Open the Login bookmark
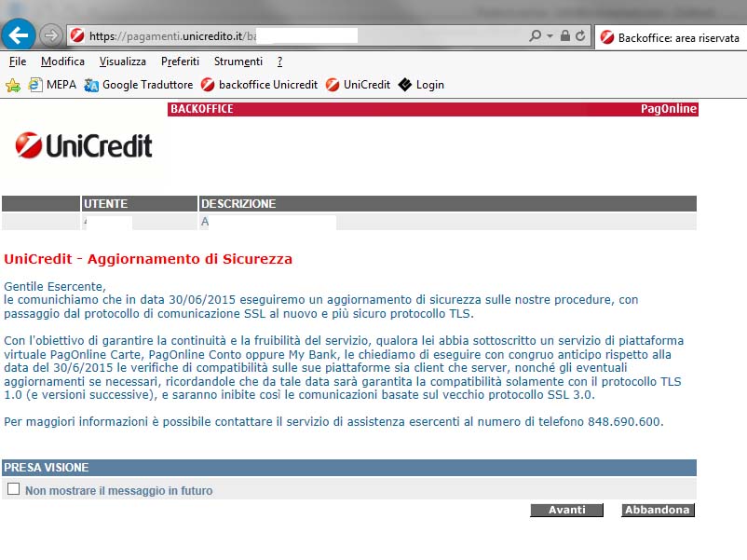 tap(421, 85)
